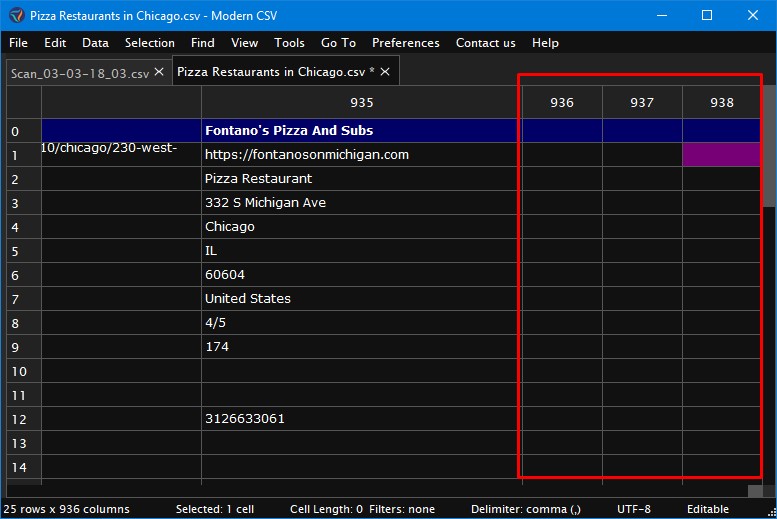
Task: Click cell containing "10/chicago/230-west-"
Action: coord(121,155)
